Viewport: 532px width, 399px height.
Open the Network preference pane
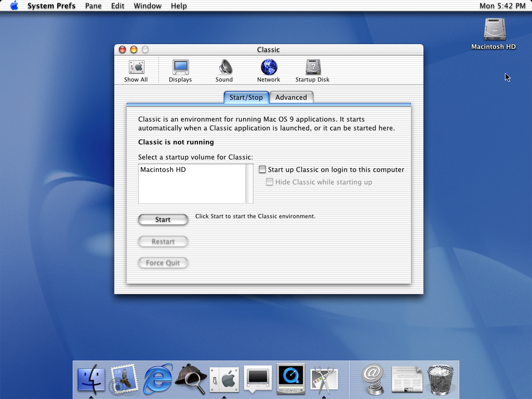269,71
